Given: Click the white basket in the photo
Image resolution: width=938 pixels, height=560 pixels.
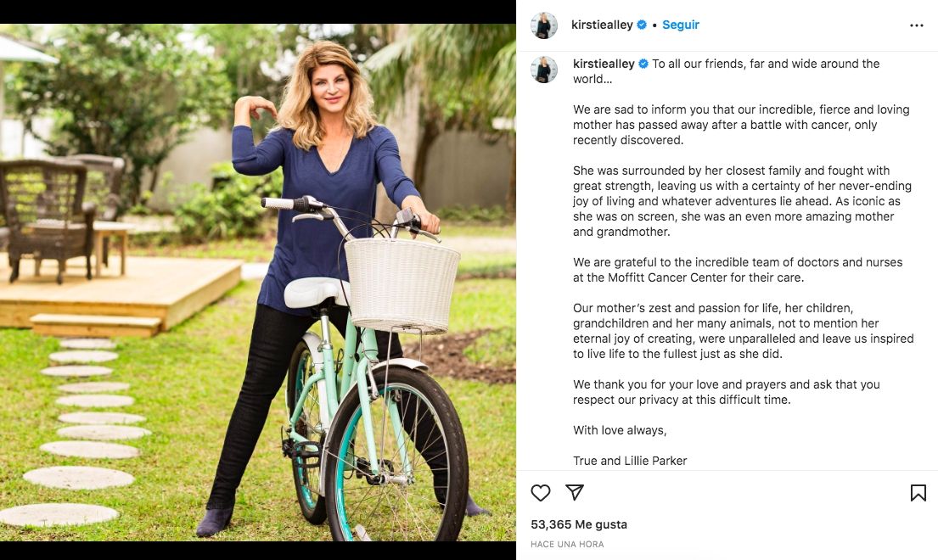Looking at the screenshot, I should 402,285.
